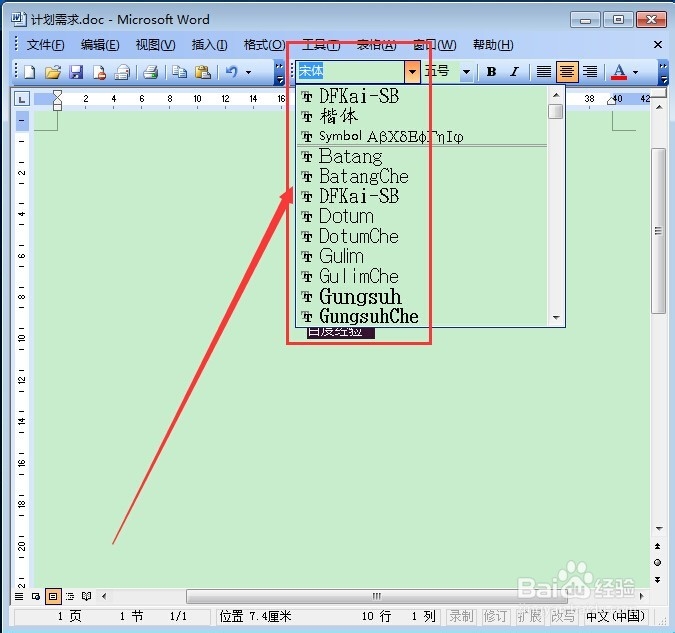Toggle center alignment

point(567,71)
